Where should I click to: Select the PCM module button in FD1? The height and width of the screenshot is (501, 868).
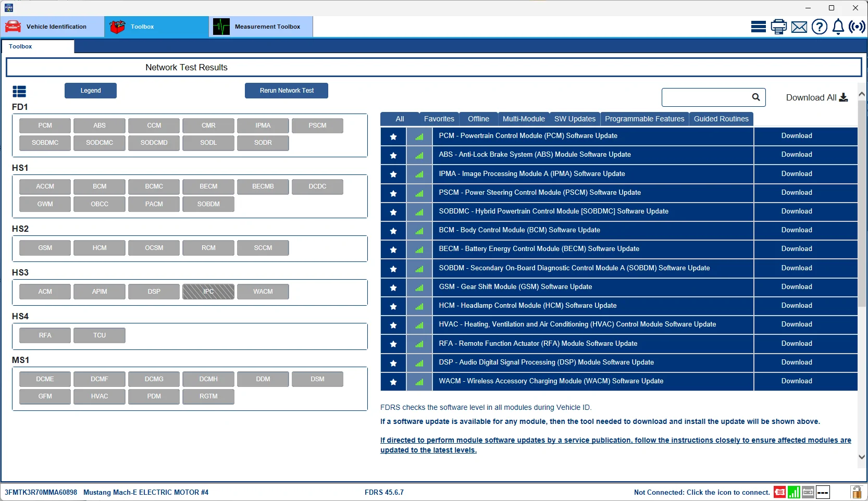(45, 126)
